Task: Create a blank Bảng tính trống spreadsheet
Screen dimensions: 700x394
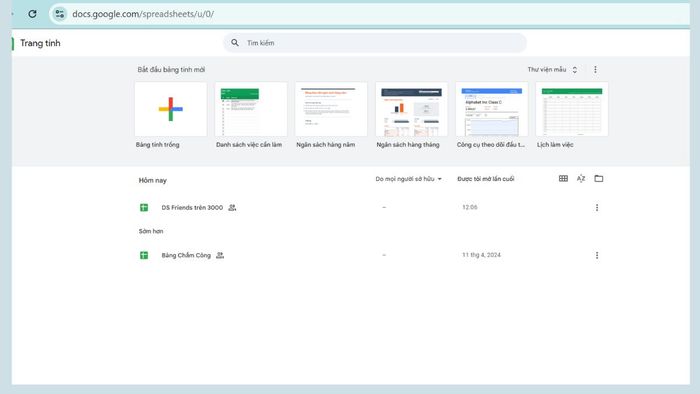Action: click(171, 109)
